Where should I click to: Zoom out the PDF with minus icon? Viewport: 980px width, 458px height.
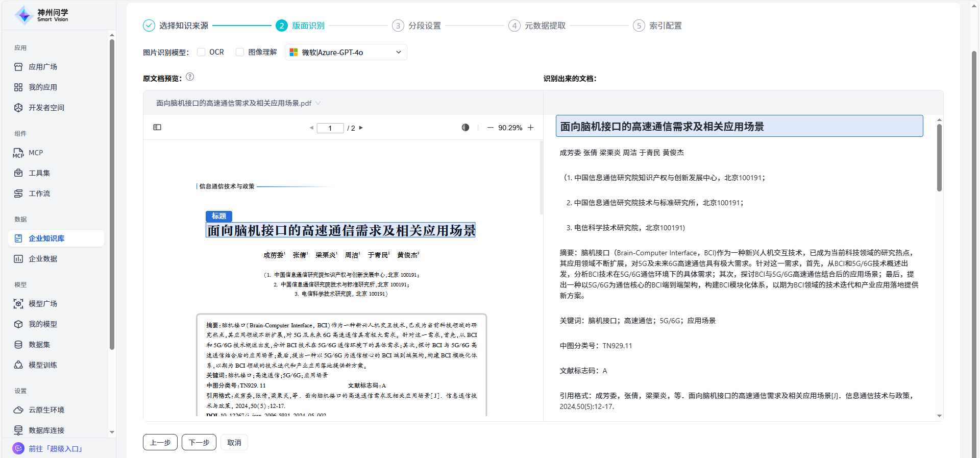coord(490,128)
